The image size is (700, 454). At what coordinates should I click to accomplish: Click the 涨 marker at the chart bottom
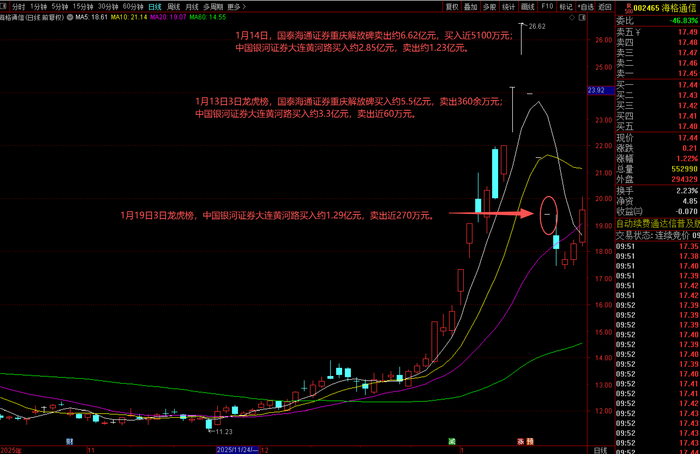pos(521,442)
